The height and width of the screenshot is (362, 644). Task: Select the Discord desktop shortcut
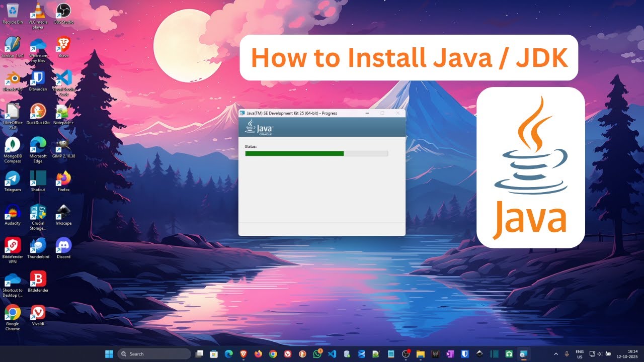tap(63, 248)
